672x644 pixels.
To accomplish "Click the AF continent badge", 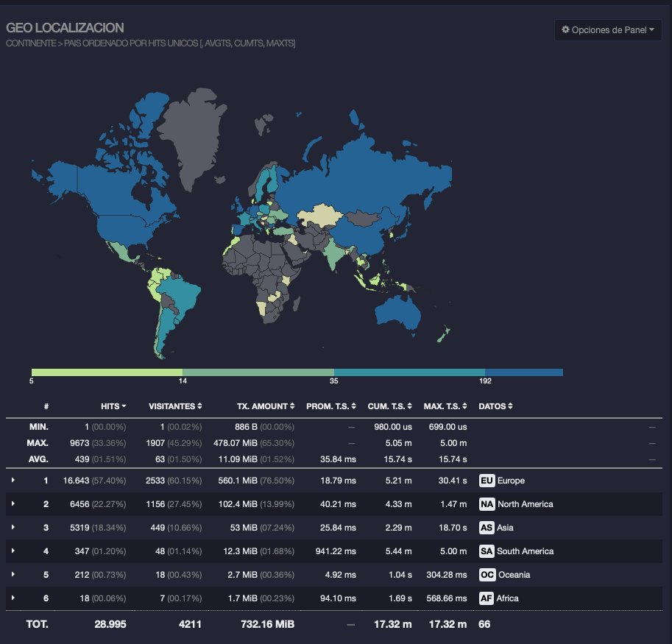I will [486, 598].
